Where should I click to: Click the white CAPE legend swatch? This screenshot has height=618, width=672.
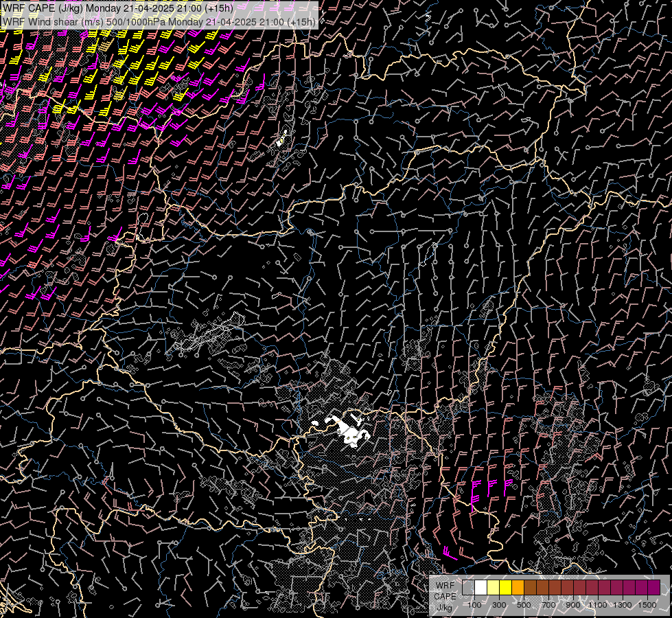(x=481, y=587)
